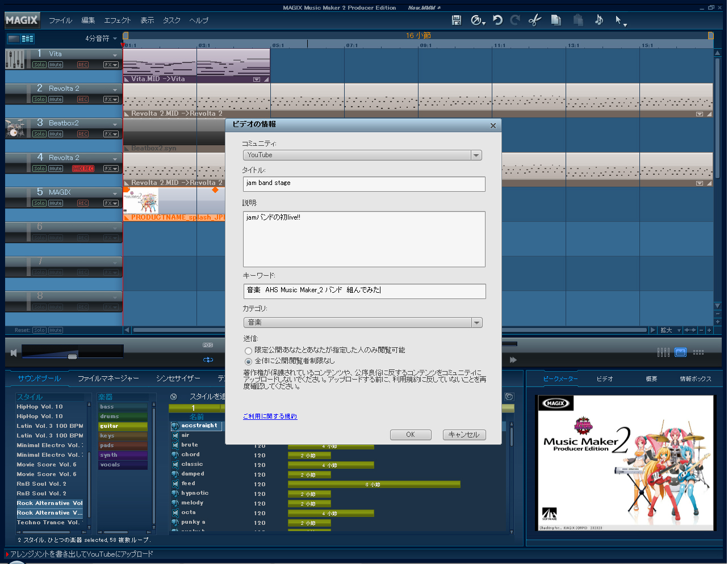
Task: Click the speaker volume icon in transport
Action: [x=14, y=353]
